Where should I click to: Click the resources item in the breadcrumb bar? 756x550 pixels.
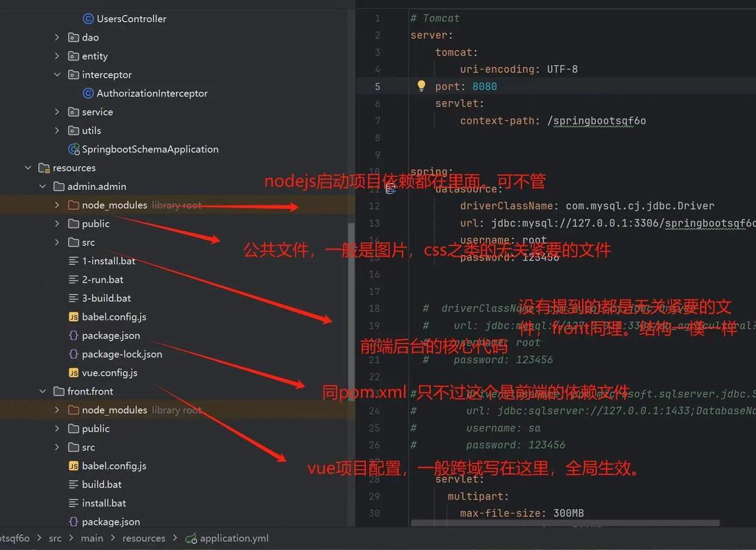point(144,538)
